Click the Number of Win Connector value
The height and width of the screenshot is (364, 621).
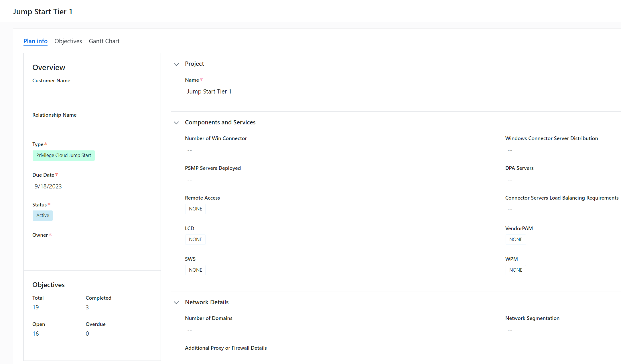coord(189,150)
